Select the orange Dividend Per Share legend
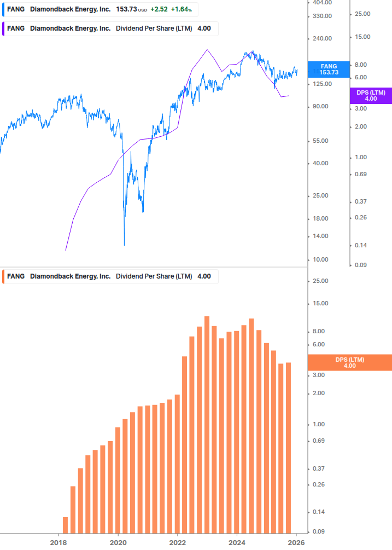 click(x=109, y=276)
